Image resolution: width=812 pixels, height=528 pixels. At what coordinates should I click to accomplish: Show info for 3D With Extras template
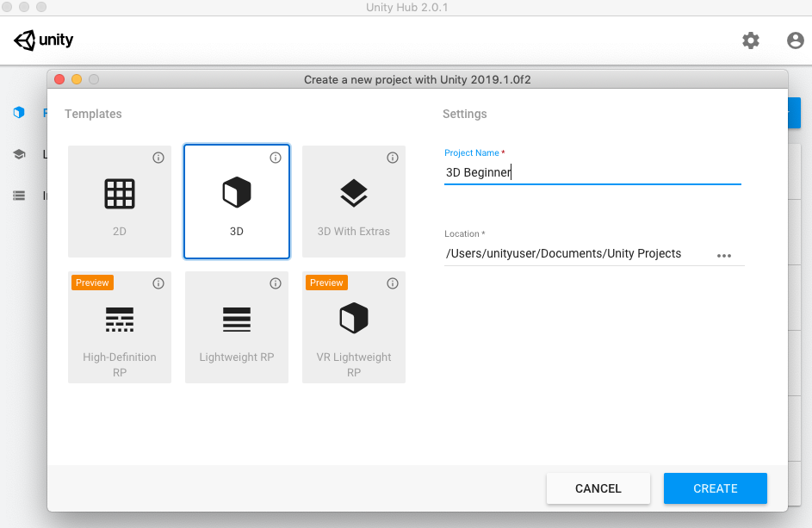click(393, 158)
